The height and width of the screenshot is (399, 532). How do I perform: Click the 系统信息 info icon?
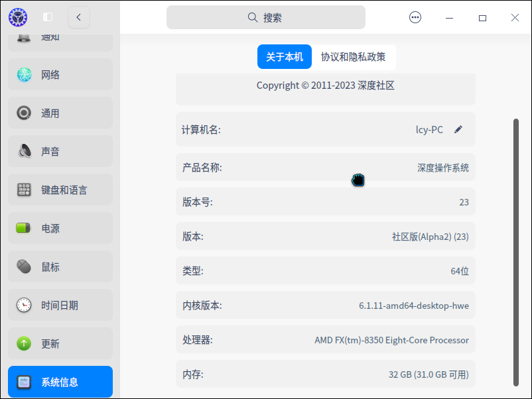(x=24, y=382)
